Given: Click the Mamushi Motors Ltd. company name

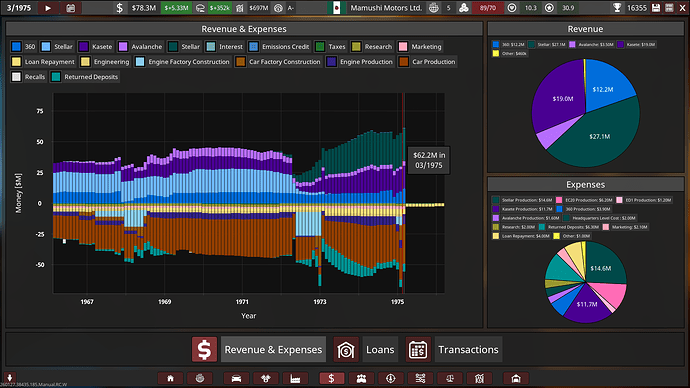Looking at the screenshot, I should click(x=385, y=8).
